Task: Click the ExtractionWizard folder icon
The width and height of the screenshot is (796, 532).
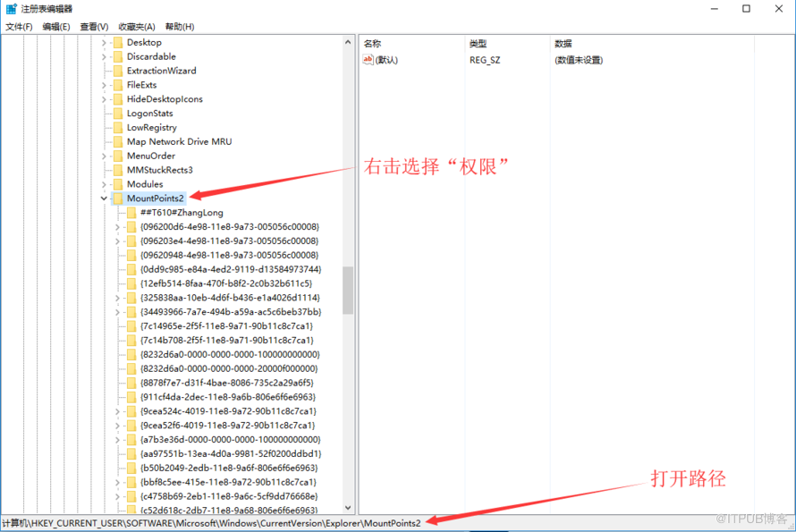Action: point(118,71)
